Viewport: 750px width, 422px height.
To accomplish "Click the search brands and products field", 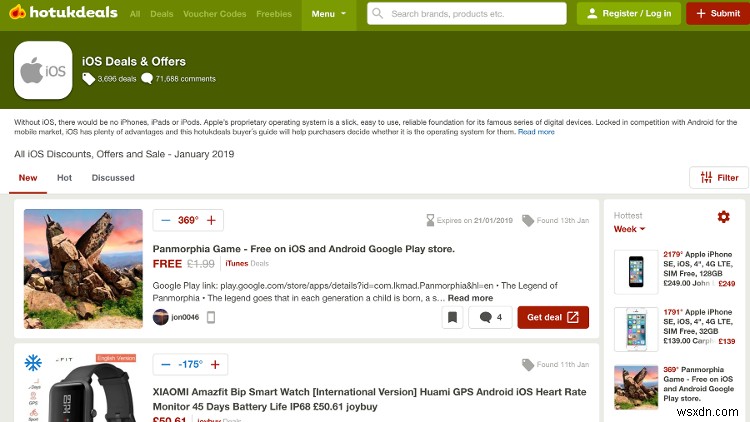I will (x=466, y=14).
